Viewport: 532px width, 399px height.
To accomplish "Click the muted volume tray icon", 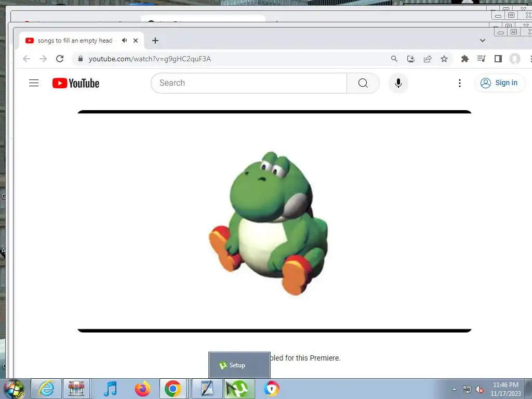I will pyautogui.click(x=480, y=389).
